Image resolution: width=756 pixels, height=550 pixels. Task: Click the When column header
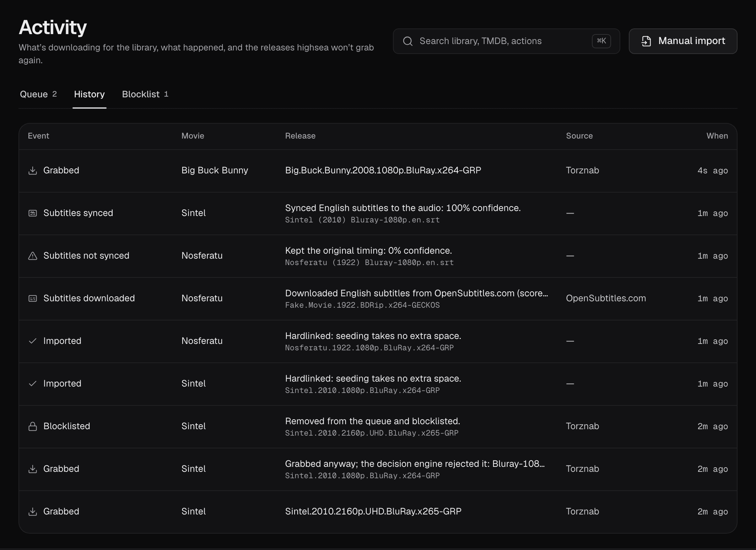click(717, 136)
